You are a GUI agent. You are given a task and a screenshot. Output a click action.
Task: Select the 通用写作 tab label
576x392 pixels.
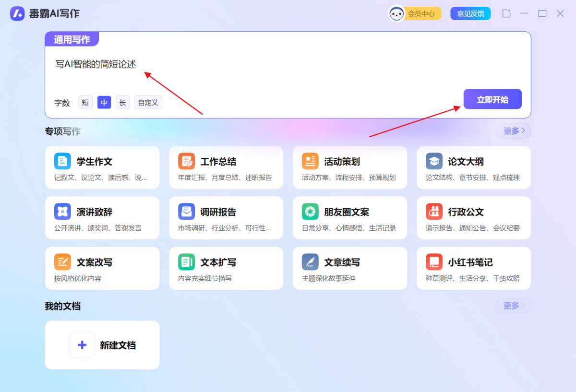coord(72,39)
